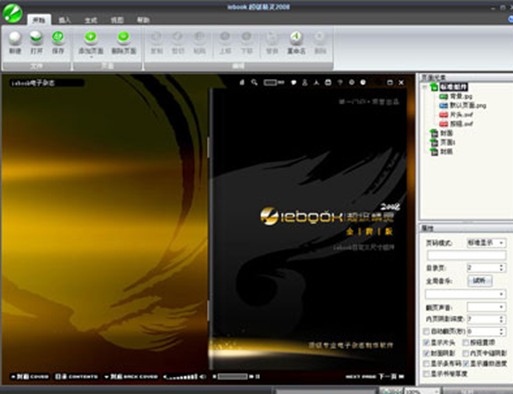Image resolution: width=513 pixels, height=394 pixels.
Task: Click the speaker icon beside volume bar
Action: click(x=202, y=377)
